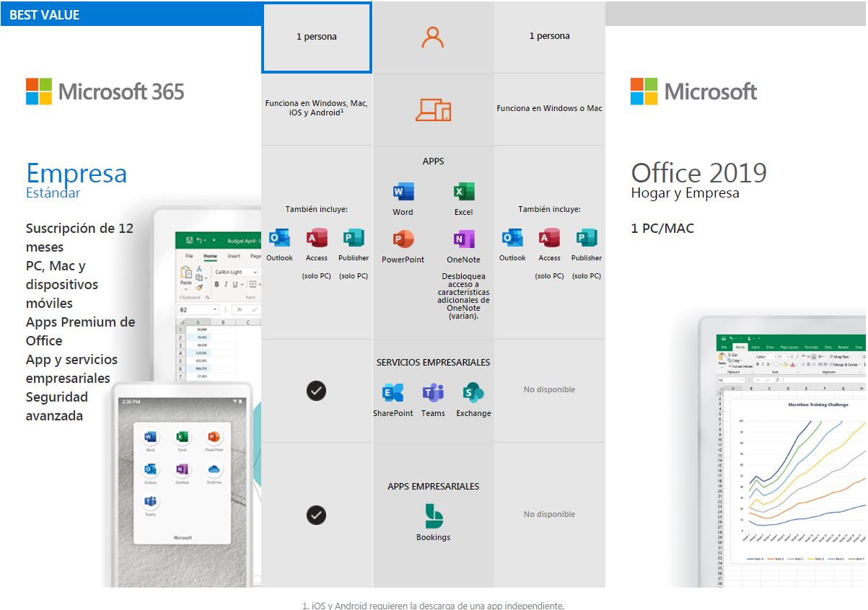Open the SharePoint service icon

click(x=393, y=393)
